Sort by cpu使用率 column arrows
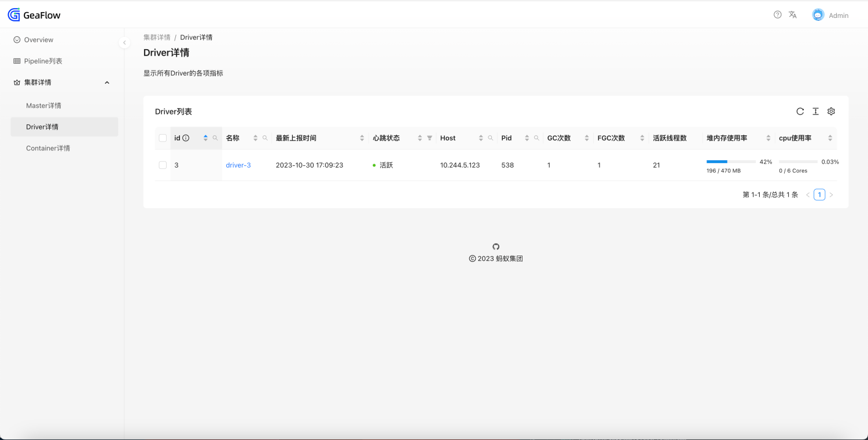868x440 pixels. [x=830, y=138]
